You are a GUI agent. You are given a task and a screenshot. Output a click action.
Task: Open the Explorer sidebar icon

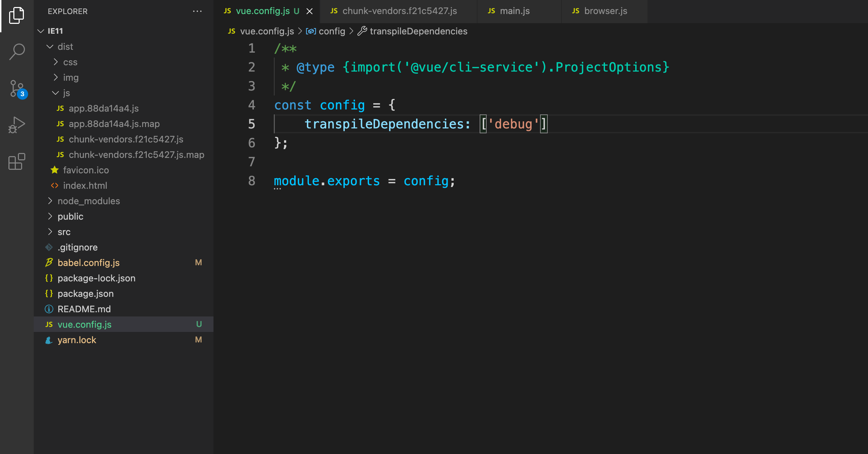[x=17, y=16]
